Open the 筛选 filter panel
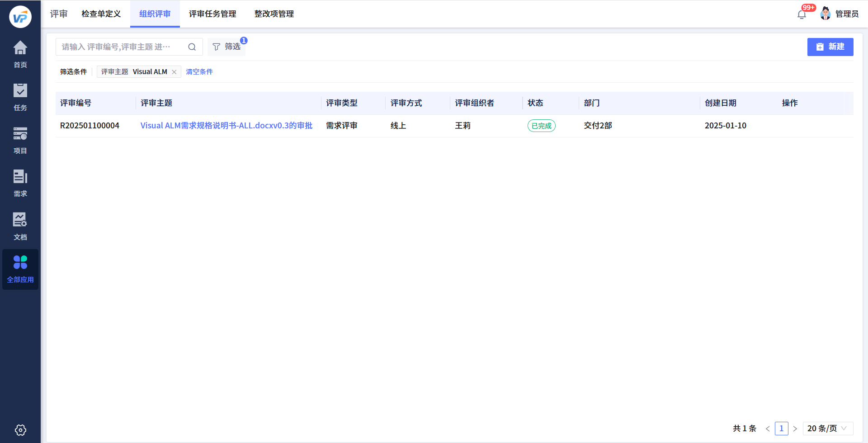 (x=226, y=47)
